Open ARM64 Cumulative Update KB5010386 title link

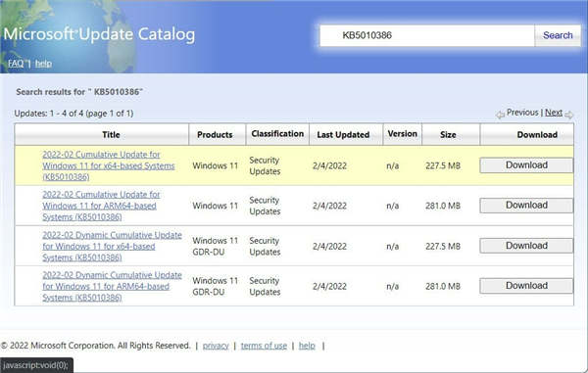(x=101, y=206)
